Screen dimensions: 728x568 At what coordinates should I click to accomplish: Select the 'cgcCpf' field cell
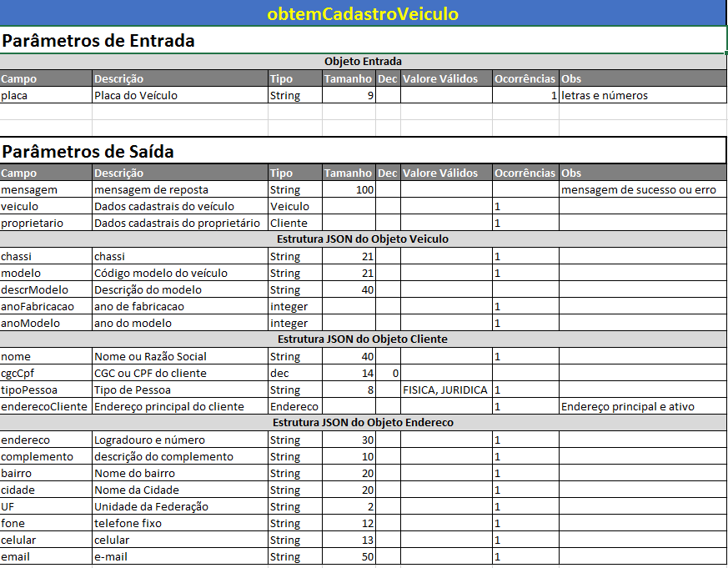pyautogui.click(x=46, y=374)
